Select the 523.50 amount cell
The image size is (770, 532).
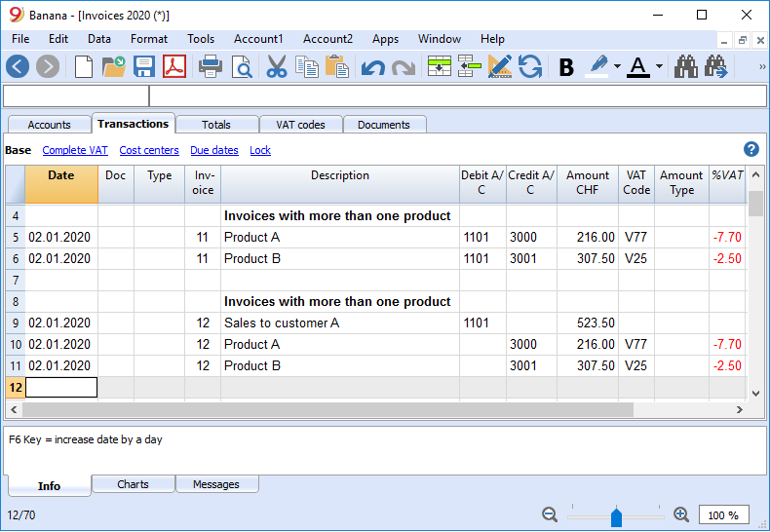click(x=588, y=323)
